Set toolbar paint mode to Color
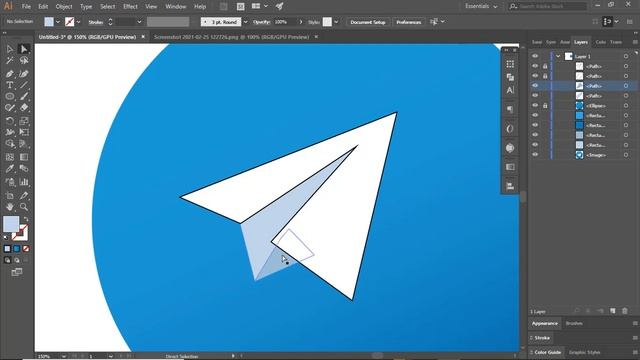Viewport: 640px width, 360px height. (x=7, y=249)
